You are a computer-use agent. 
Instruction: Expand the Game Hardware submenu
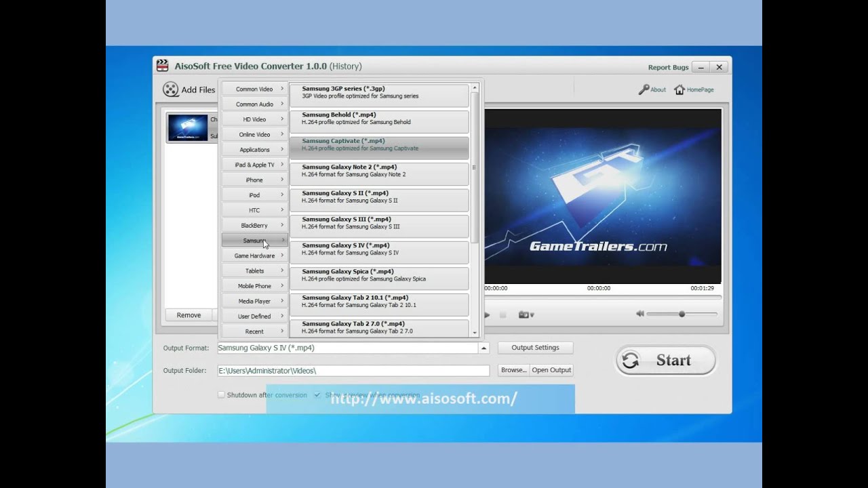click(x=255, y=256)
